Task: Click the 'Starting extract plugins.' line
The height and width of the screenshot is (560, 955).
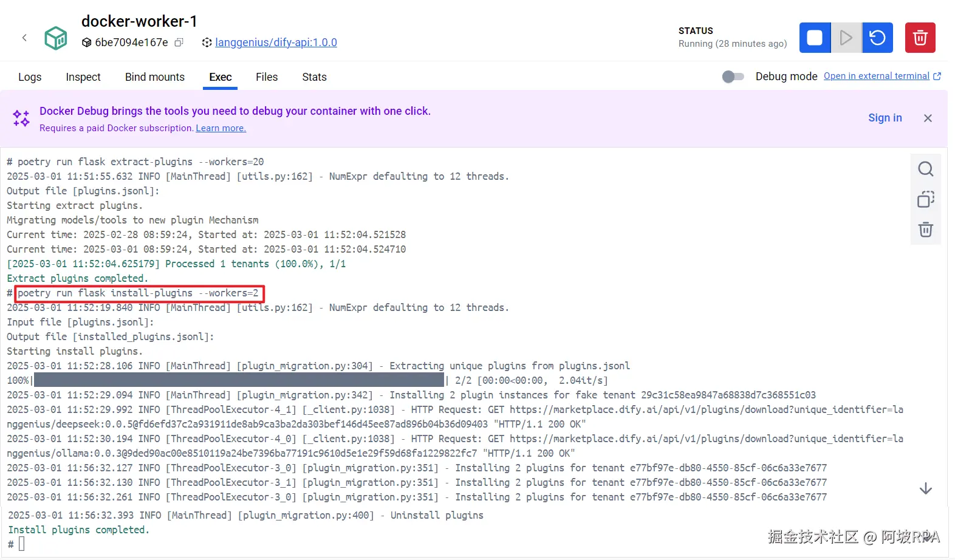Action: [x=75, y=205]
